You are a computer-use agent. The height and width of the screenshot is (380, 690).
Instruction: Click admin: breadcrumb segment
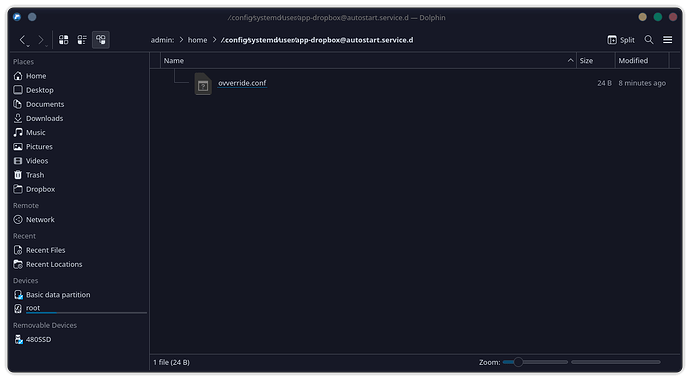(x=162, y=40)
